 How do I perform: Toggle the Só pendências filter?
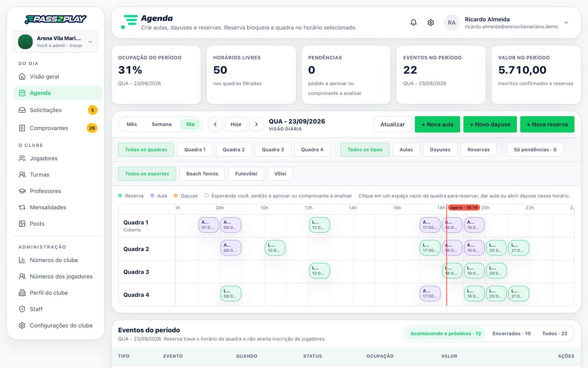pyautogui.click(x=535, y=149)
